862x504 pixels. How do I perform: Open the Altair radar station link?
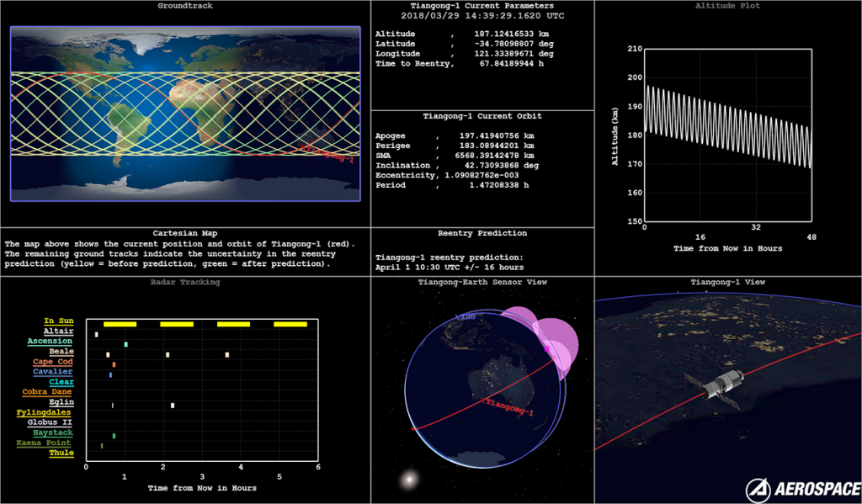[x=60, y=332]
